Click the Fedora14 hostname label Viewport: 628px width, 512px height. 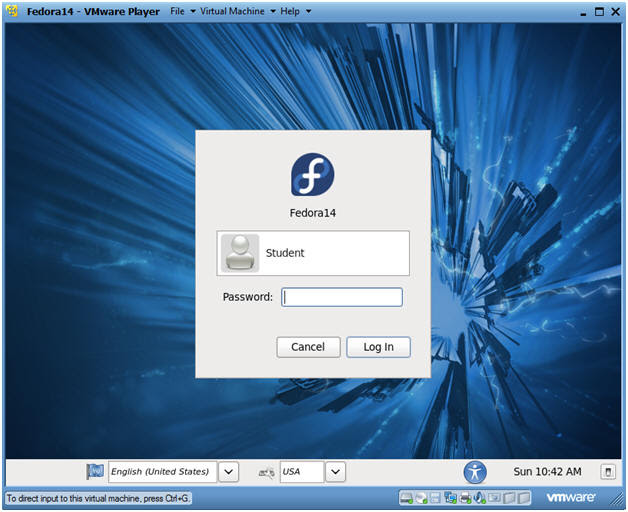point(312,213)
